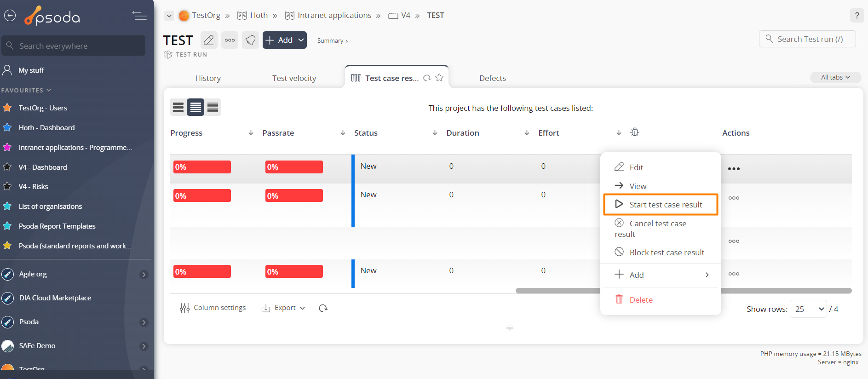Open TestOrg - Users favourite
The width and height of the screenshot is (868, 379).
coord(43,108)
